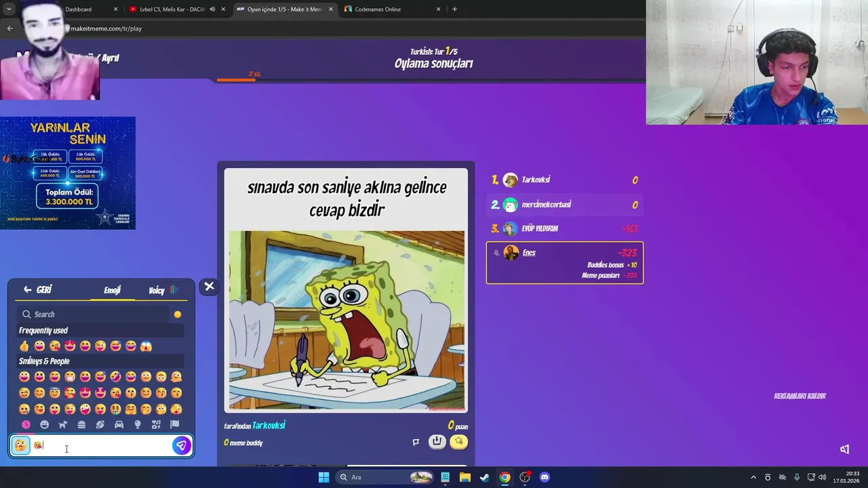Click REKLAMLARI KALDIR link

point(800,396)
